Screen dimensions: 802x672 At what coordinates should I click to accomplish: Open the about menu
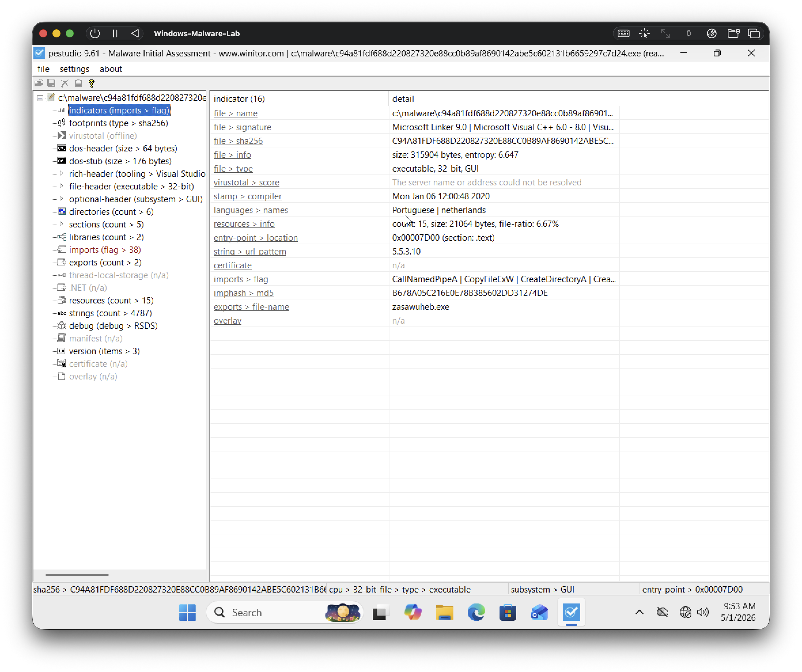click(x=111, y=69)
